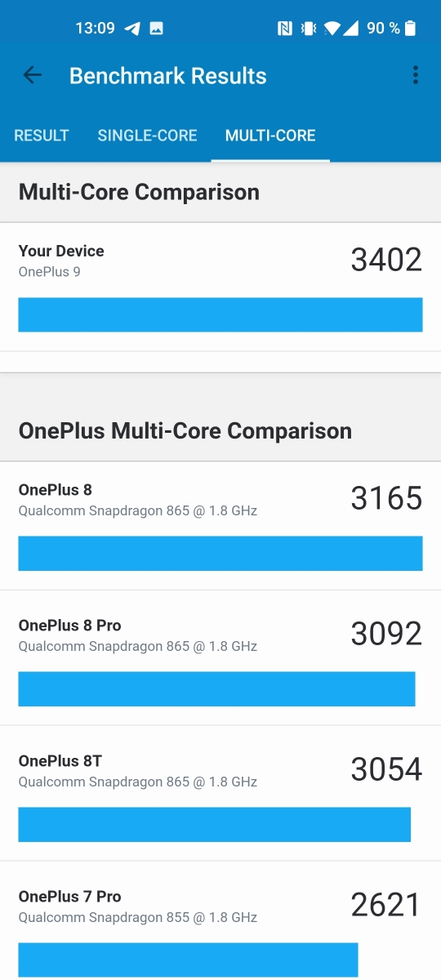Tap the Wi-Fi status icon
This screenshot has height=980, width=441.
coord(332,29)
